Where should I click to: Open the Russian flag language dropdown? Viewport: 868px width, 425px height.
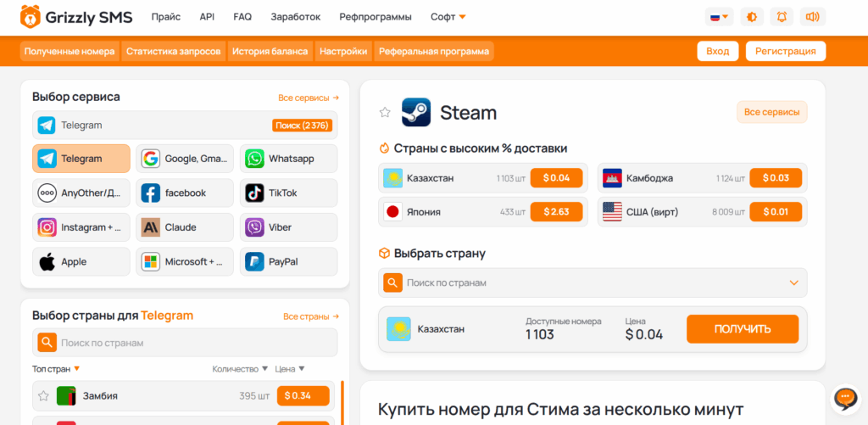coord(719,17)
